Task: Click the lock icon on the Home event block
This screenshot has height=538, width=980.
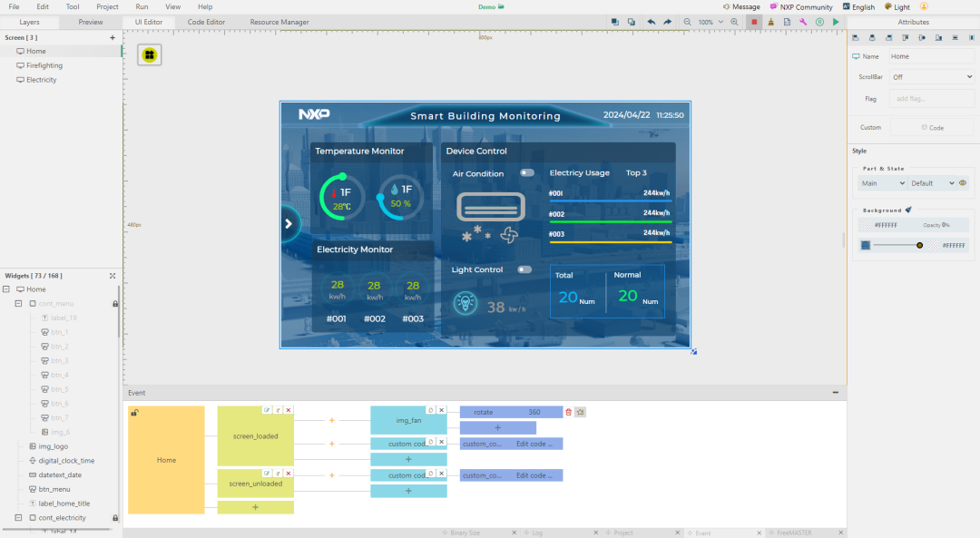Action: (134, 413)
